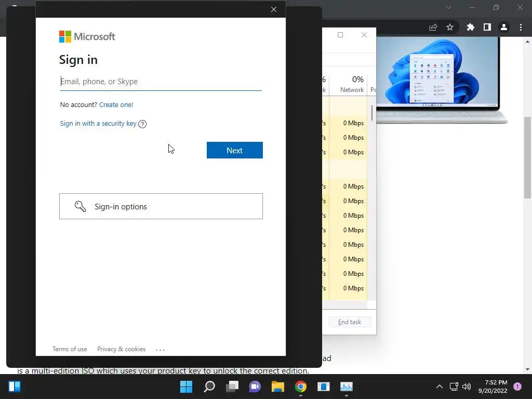Close the Task Manager window
This screenshot has height=399, width=532.
click(x=364, y=35)
